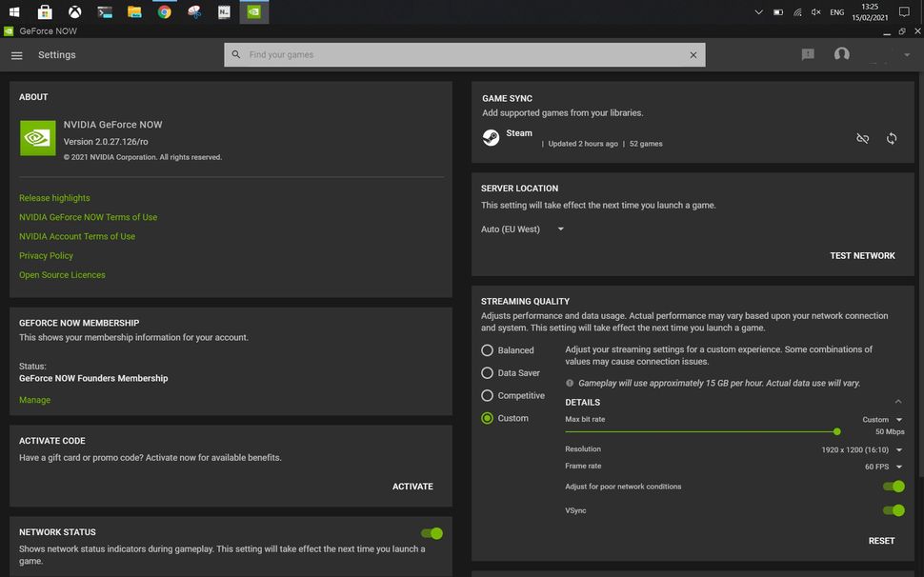Open the ENG language indicator in system tray
This screenshot has width=924, height=577.
coord(836,12)
